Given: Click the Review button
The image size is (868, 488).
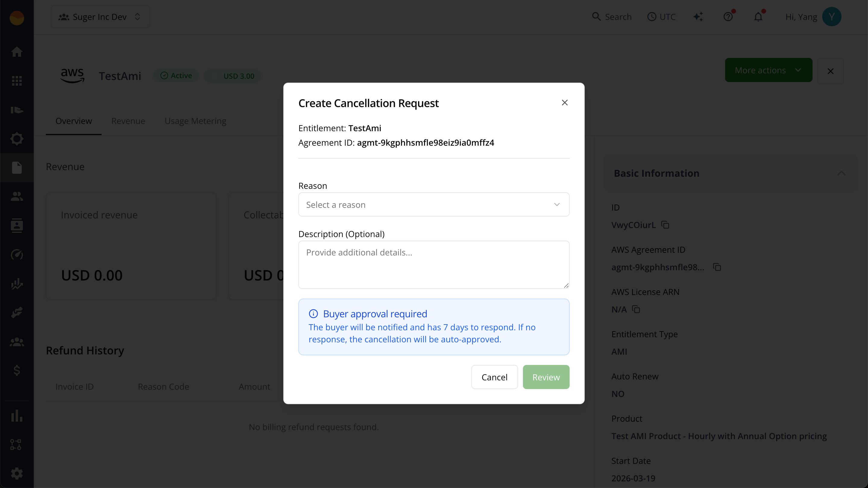Looking at the screenshot, I should pos(546,377).
